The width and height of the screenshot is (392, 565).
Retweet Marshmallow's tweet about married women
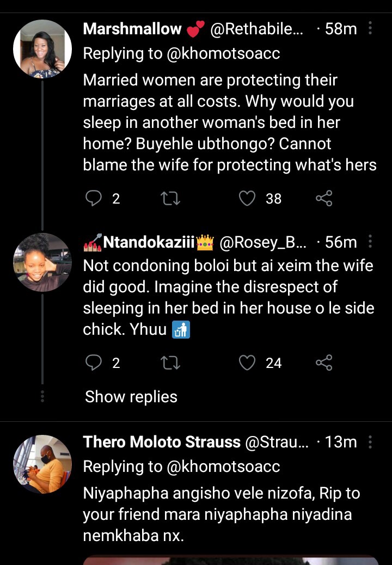coord(171,199)
